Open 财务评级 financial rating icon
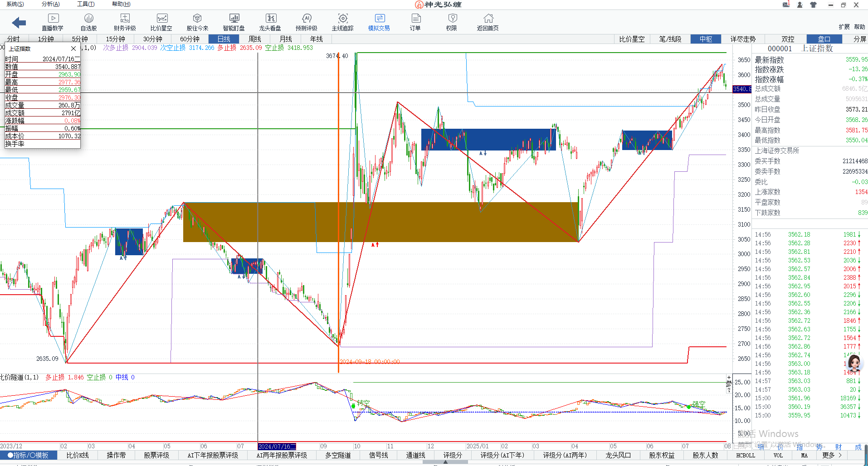This screenshot has width=868, height=466. pyautogui.click(x=125, y=19)
